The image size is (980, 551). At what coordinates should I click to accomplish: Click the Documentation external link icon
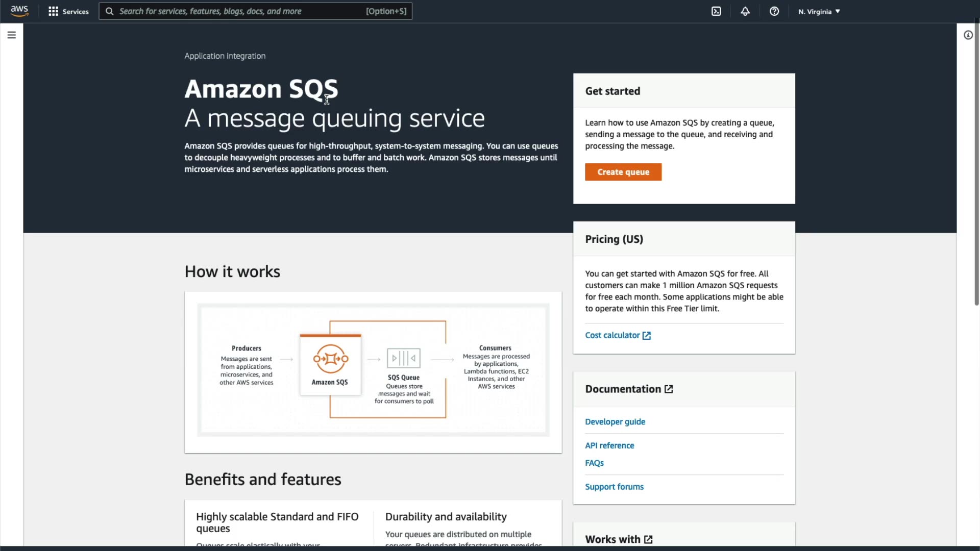point(669,389)
